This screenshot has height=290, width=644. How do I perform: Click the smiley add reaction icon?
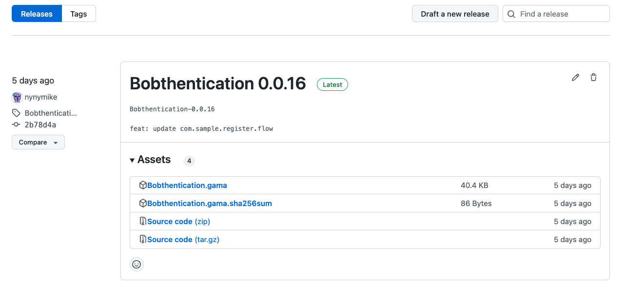tap(137, 264)
